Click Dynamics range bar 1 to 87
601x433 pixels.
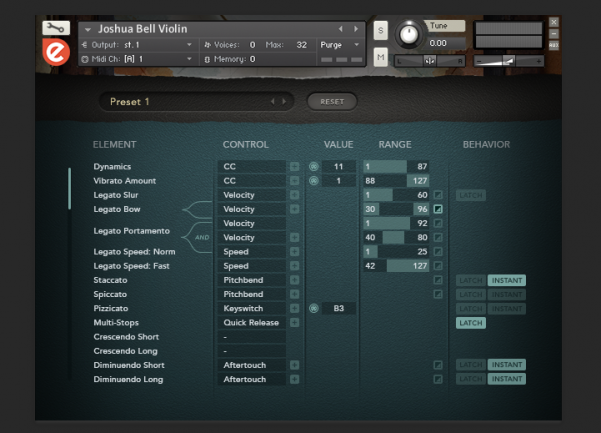(396, 167)
